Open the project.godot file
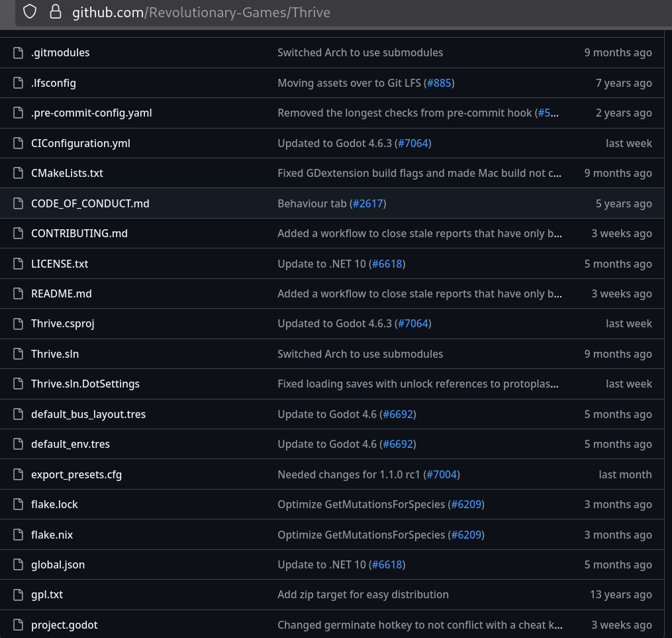 (64, 625)
